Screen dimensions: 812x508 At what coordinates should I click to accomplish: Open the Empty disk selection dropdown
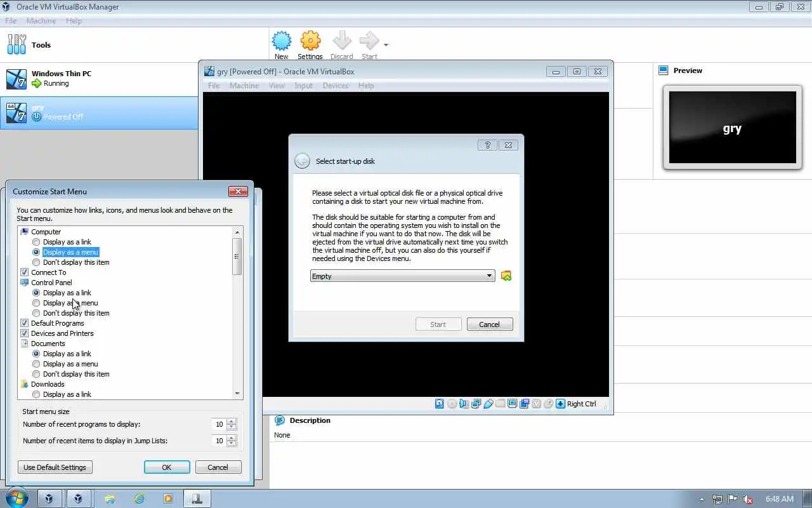click(x=403, y=276)
